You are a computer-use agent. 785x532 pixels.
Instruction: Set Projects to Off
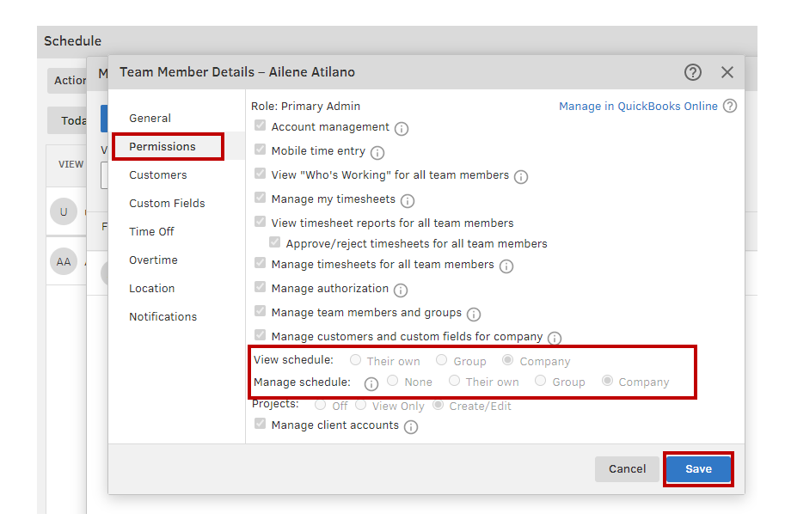(321, 405)
